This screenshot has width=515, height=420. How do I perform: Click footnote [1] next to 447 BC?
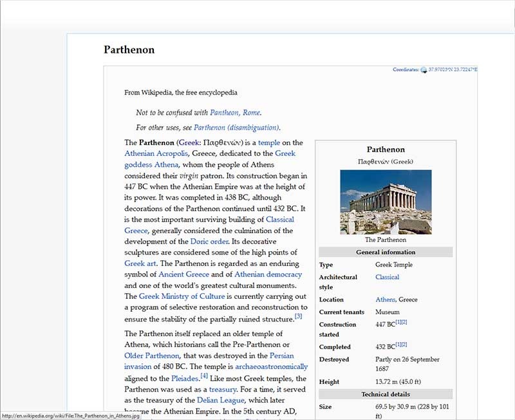[x=398, y=322]
